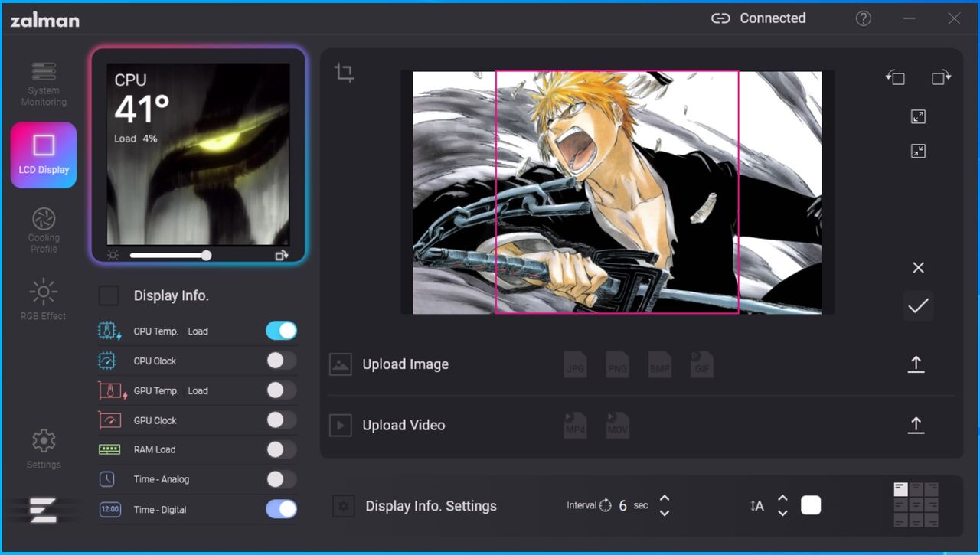Click the Display Info. Settings label
The image size is (980, 555).
click(x=431, y=506)
